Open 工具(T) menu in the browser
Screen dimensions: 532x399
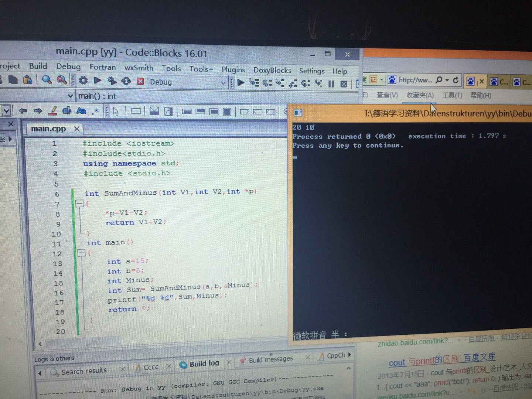point(452,95)
